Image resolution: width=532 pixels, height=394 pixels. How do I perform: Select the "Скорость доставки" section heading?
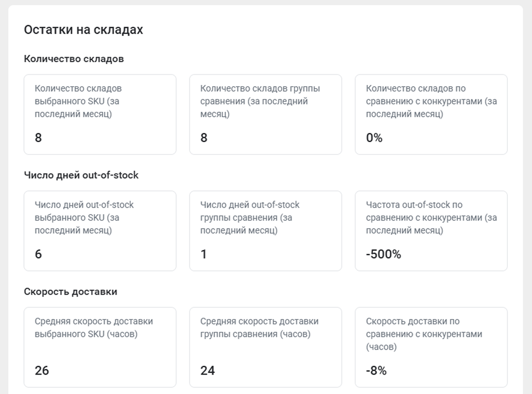(71, 292)
